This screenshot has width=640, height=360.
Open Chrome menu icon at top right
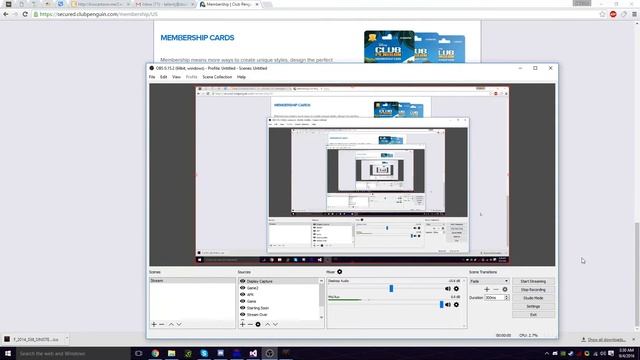634,14
